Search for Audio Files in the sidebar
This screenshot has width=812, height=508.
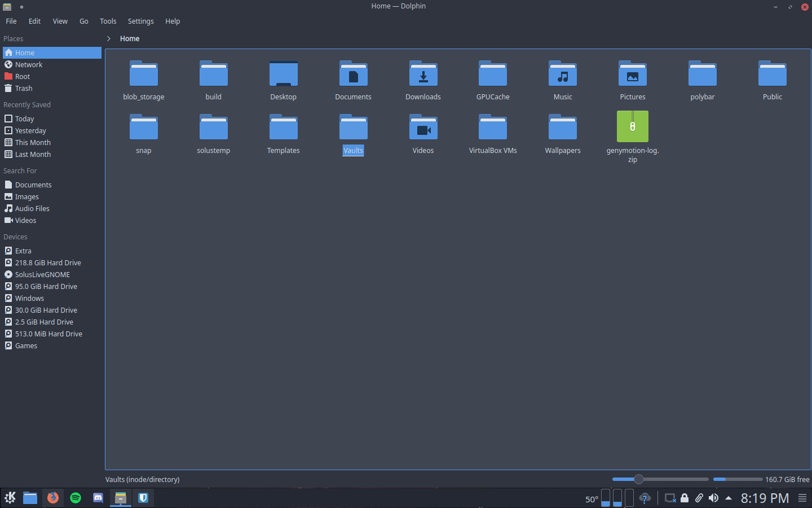pos(31,208)
